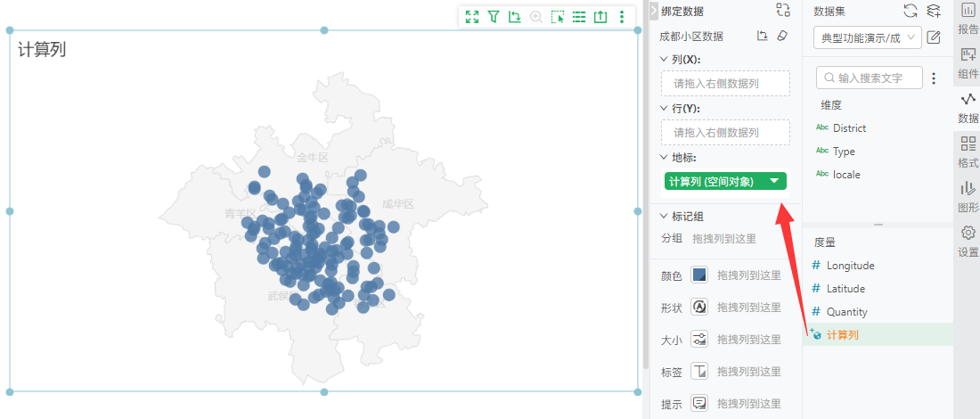Click the 成都小区数据 label
Viewport: 980px width, 419px height.
(691, 37)
